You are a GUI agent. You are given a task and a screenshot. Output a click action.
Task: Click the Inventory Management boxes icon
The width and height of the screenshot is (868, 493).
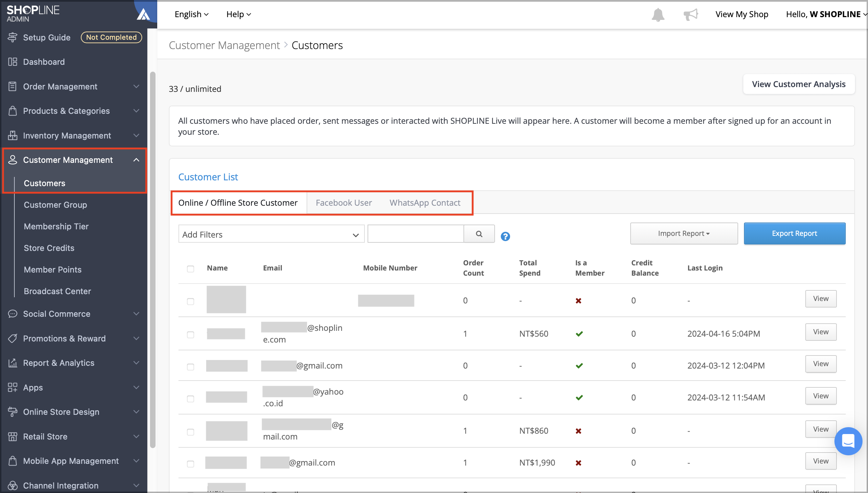click(13, 135)
